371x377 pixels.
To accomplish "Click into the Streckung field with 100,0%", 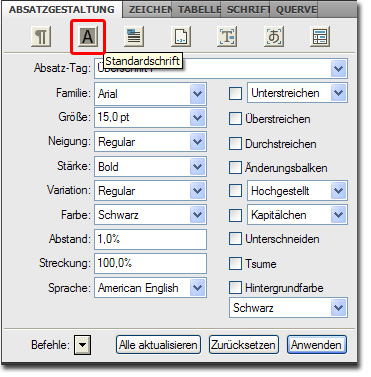I will [x=150, y=263].
